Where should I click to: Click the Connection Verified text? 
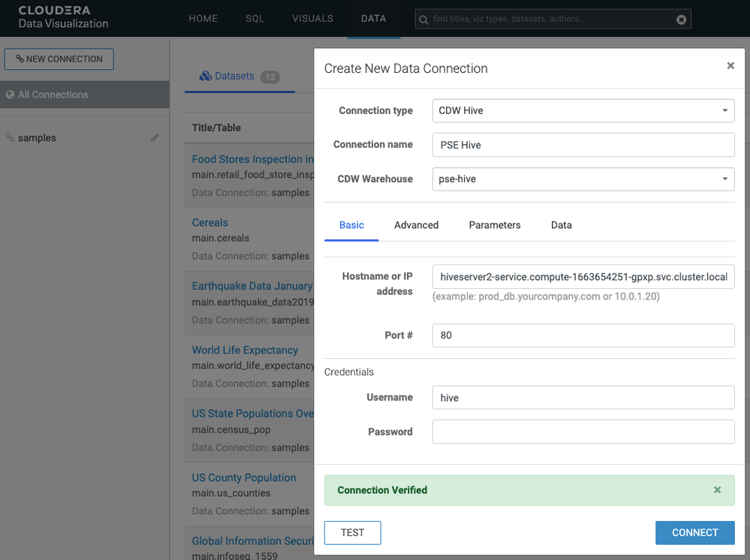point(382,490)
